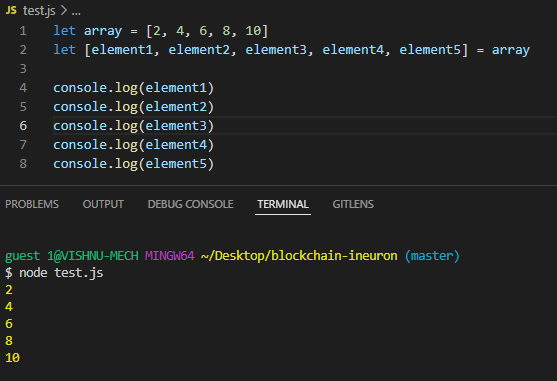Viewport: 557px width, 381px height.
Task: Open the GITLENS tab
Action: [x=353, y=204]
